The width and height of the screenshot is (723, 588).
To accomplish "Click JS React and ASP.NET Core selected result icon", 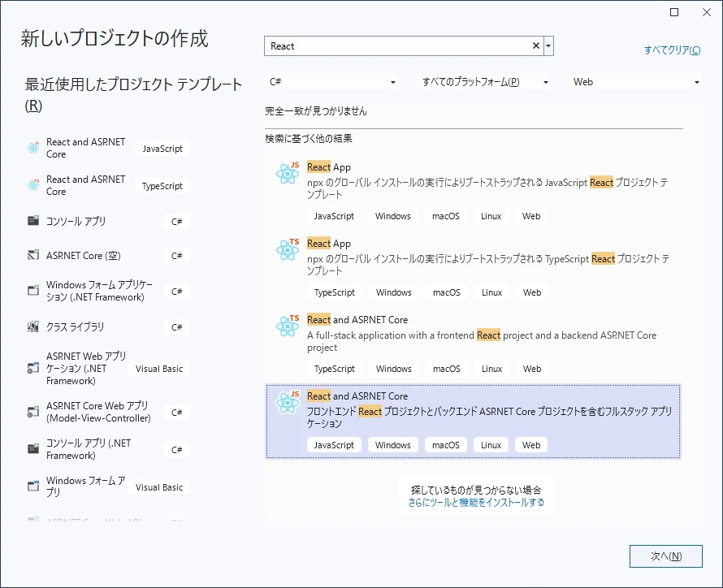I will tap(288, 402).
